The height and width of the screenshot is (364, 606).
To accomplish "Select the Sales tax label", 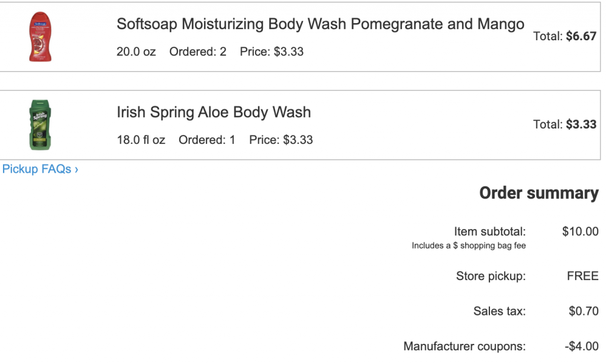I will click(x=499, y=311).
